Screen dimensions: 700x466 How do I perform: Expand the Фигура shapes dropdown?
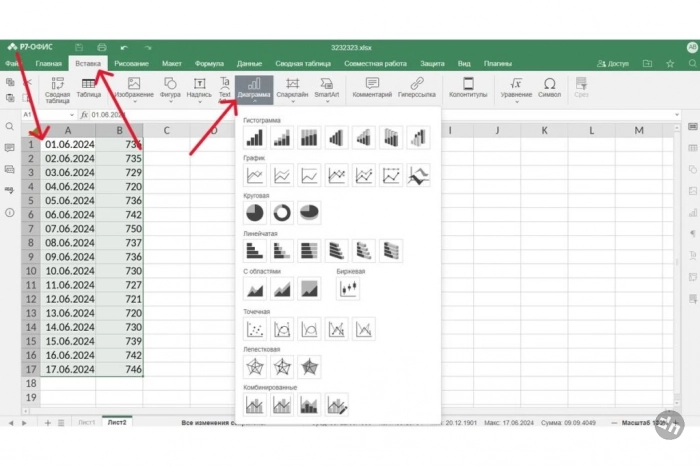tap(169, 89)
